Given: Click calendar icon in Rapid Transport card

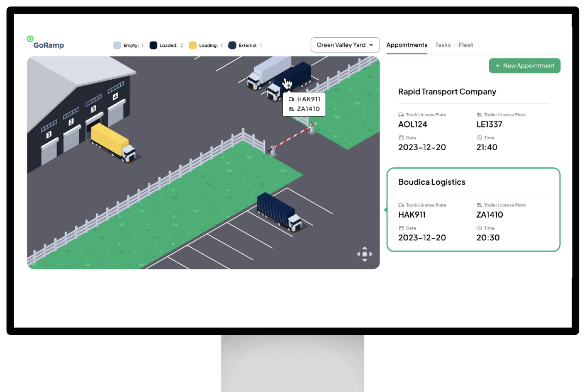Looking at the screenshot, I should tap(401, 138).
